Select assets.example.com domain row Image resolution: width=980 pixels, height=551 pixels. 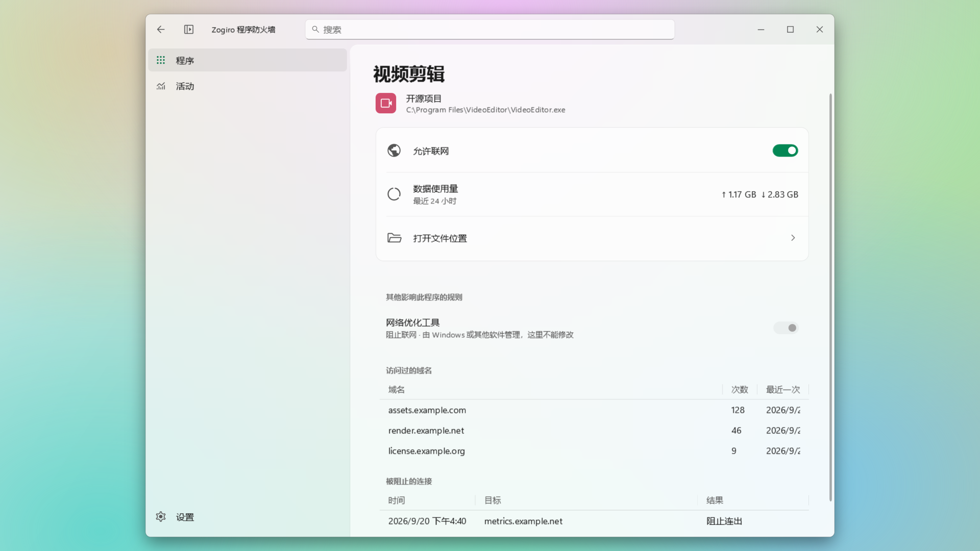[x=594, y=410]
